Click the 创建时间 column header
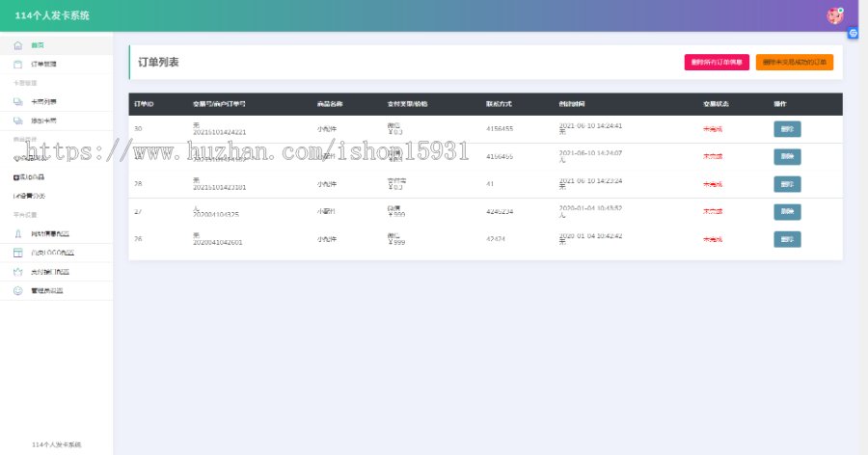Screen dimensions: 868x455 pos(572,104)
